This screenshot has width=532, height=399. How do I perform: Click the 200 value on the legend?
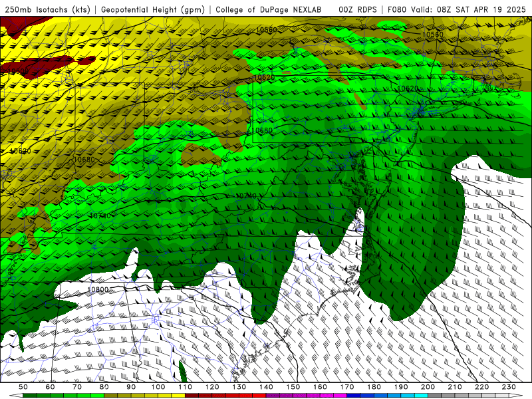(x=428, y=387)
